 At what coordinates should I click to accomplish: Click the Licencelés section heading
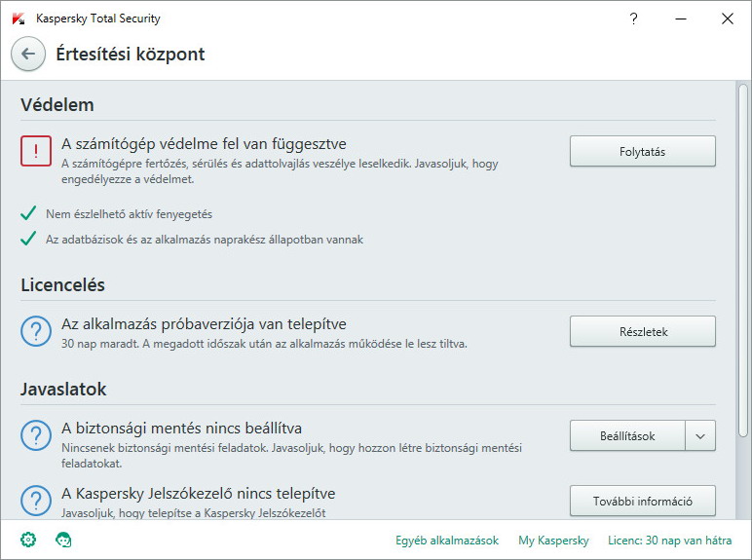(62, 284)
